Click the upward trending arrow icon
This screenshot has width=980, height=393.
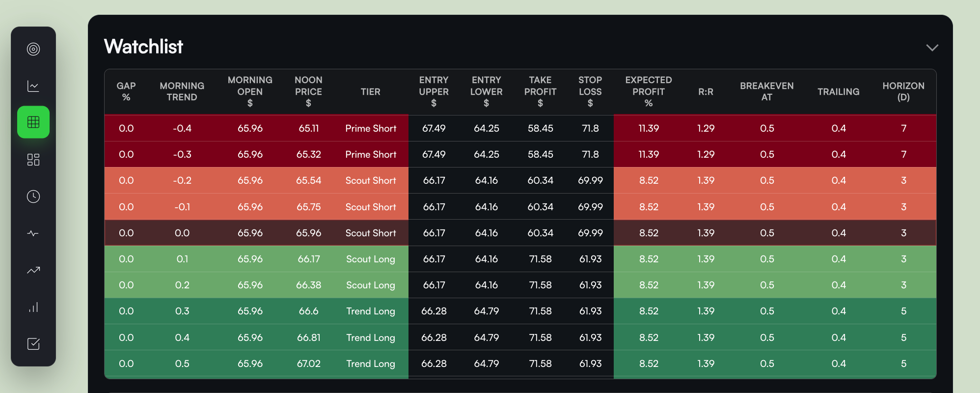(x=33, y=270)
